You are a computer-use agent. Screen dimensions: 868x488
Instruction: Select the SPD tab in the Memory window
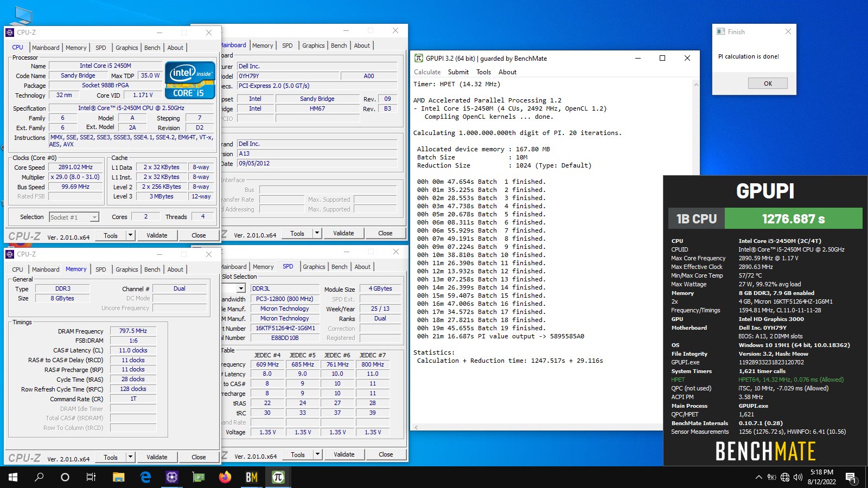(x=101, y=269)
